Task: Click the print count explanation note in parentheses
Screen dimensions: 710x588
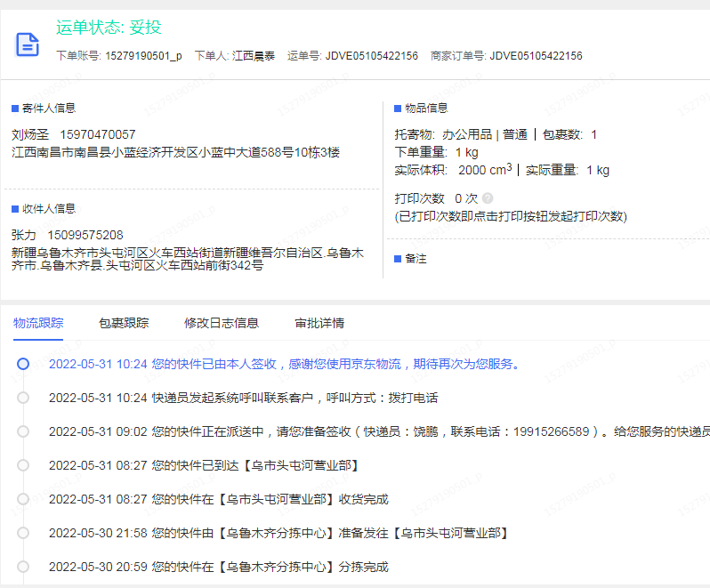Action: click(511, 216)
